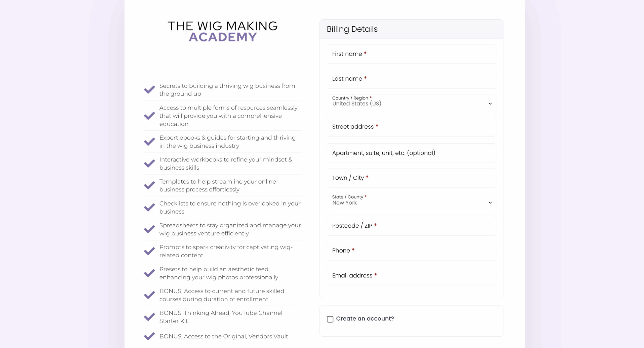644x348 pixels.
Task: Click the Town / City field
Action: pyautogui.click(x=411, y=178)
